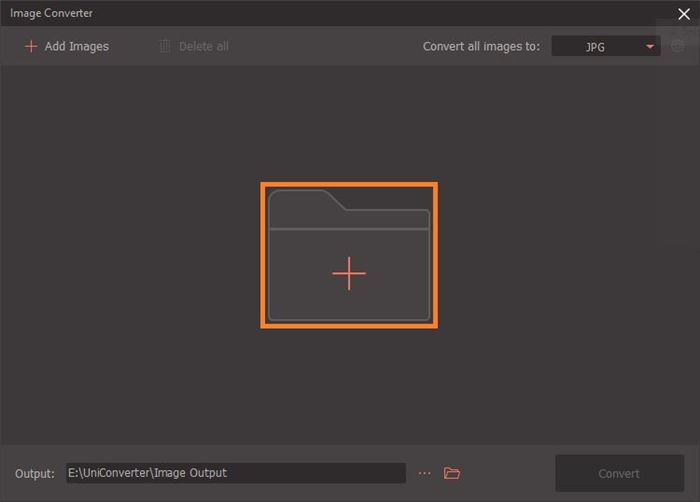Click the Convert button
Viewport: 700px width, 502px height.
point(619,473)
